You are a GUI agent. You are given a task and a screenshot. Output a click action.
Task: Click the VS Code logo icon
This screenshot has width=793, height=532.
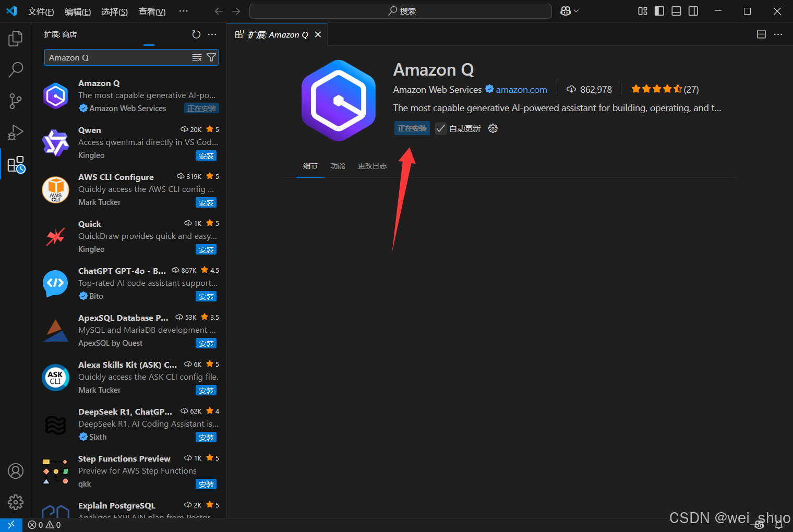(x=11, y=11)
